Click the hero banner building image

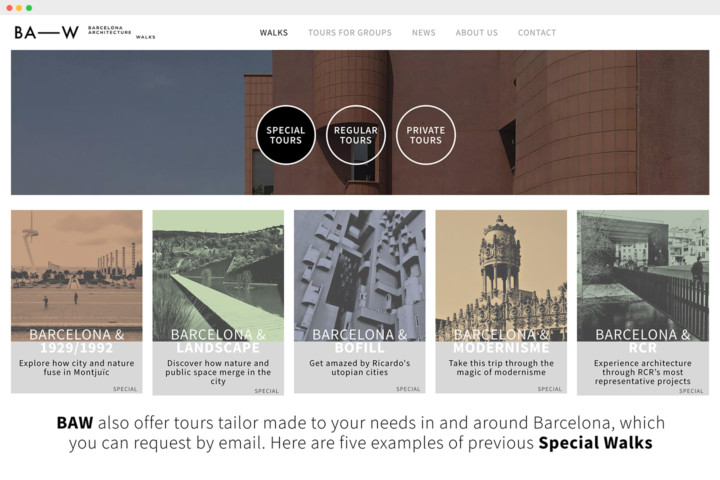pyautogui.click(x=580, y=120)
